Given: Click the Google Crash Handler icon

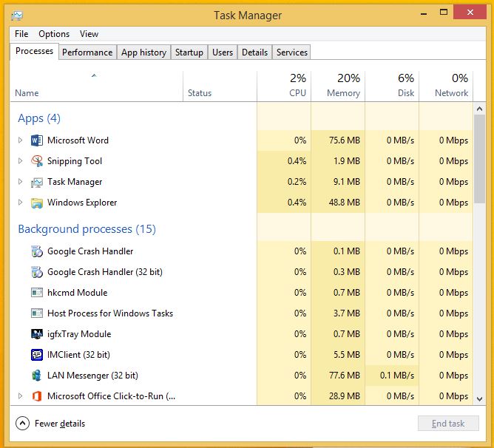Looking at the screenshot, I should [x=37, y=251].
